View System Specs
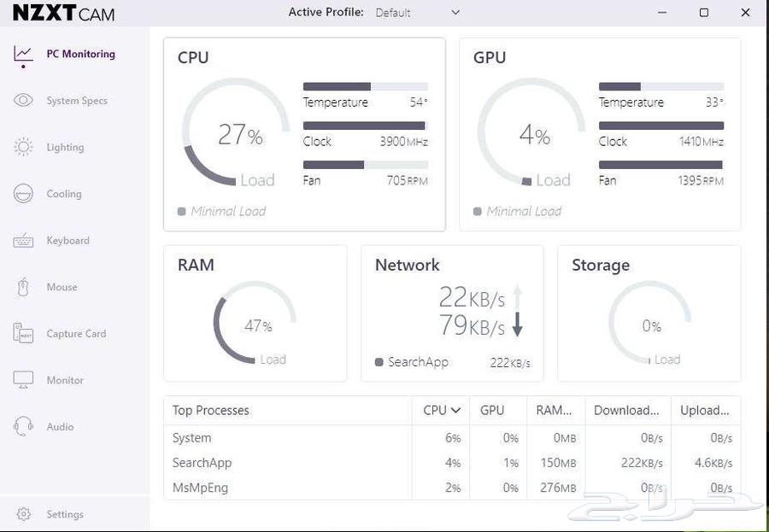769x532 pixels. tap(79, 100)
